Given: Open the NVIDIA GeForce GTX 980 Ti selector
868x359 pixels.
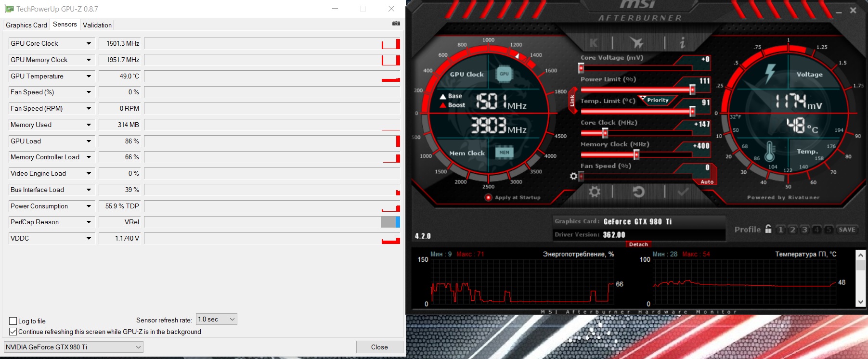Looking at the screenshot, I should [74, 347].
